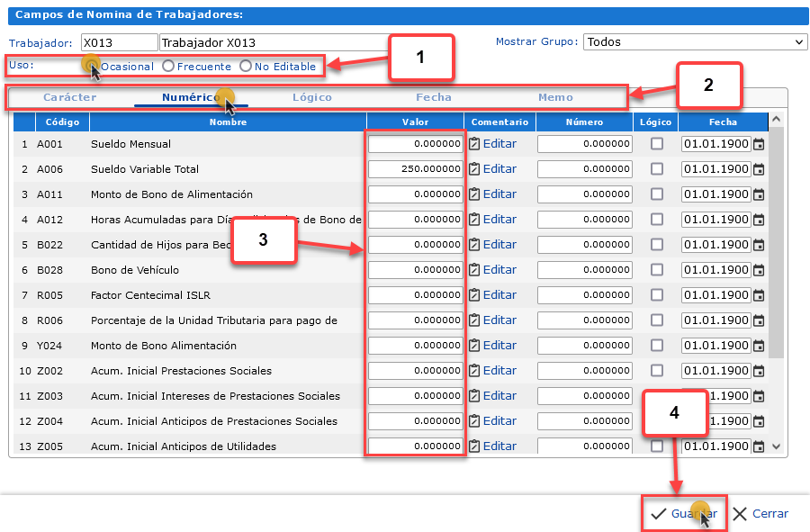
Task: Click the Guardar button
Action: tap(683, 514)
